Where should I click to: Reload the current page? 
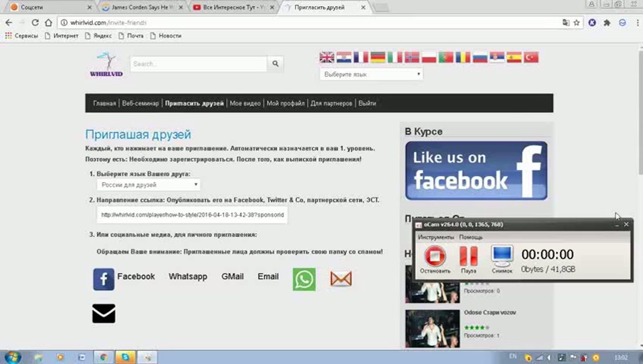pyautogui.click(x=35, y=23)
